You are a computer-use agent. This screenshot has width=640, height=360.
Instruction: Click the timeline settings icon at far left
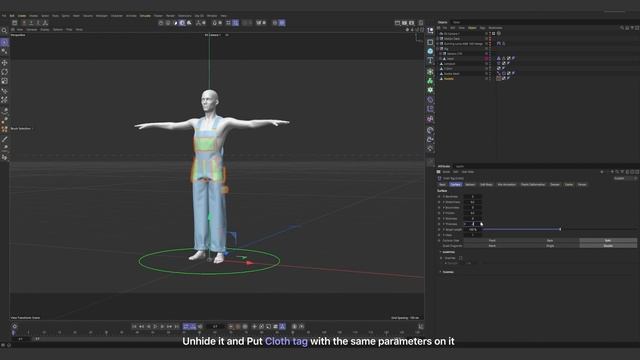click(x=15, y=327)
